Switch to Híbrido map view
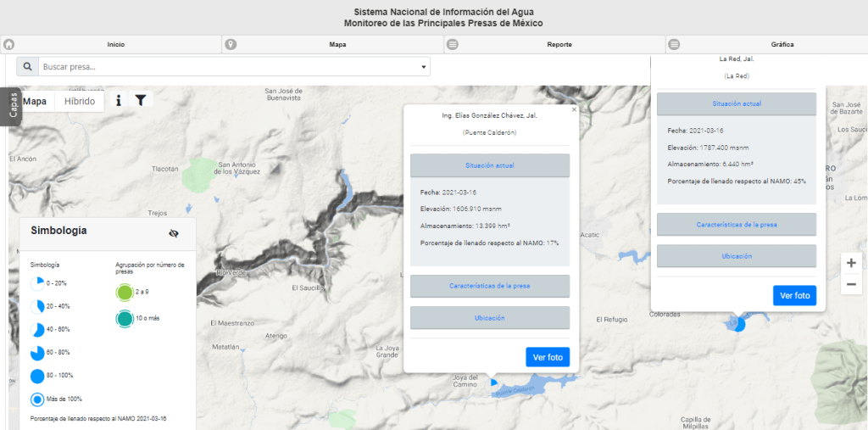 [80, 100]
